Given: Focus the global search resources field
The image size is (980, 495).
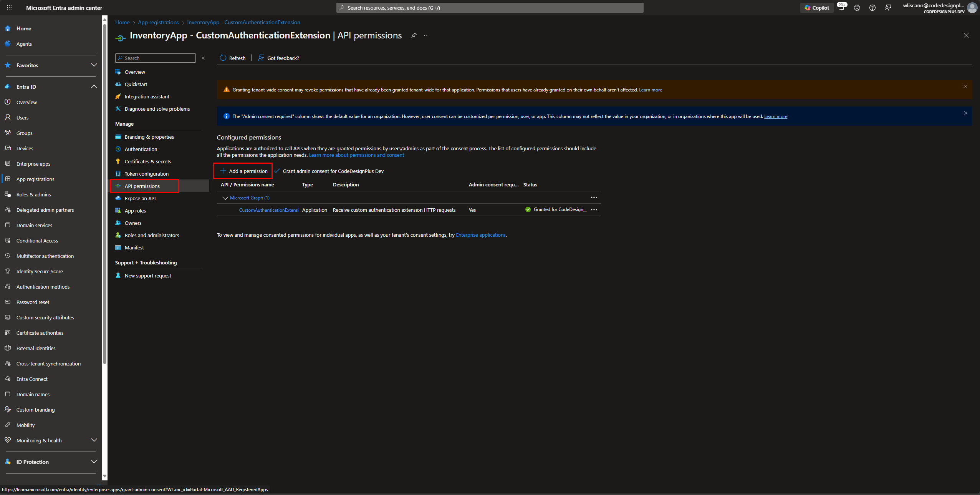Looking at the screenshot, I should click(490, 8).
